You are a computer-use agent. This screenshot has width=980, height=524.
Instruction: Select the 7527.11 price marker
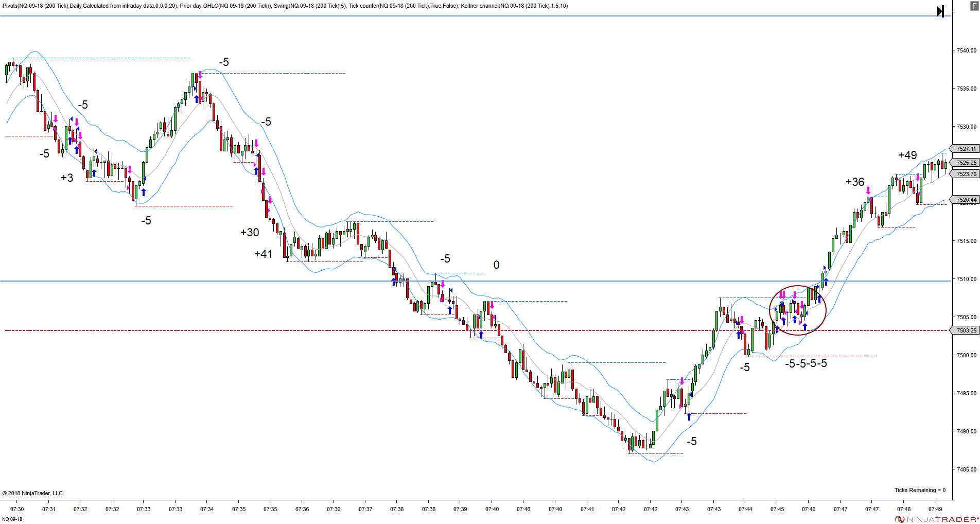965,149
